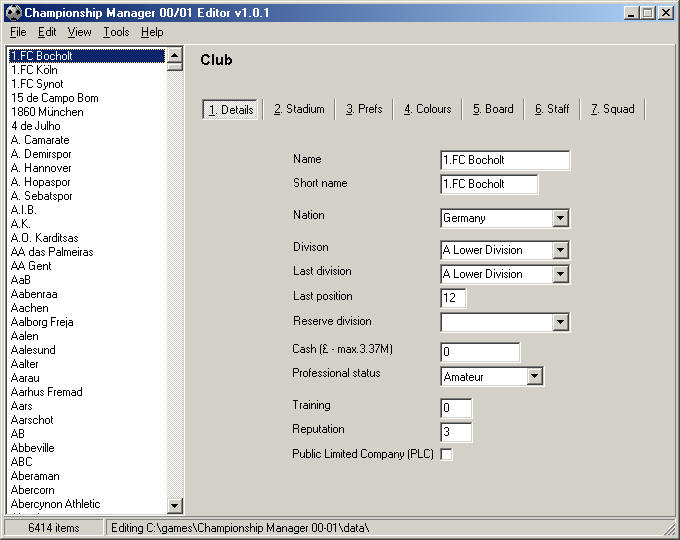Screen dimensions: 680x540
Task: Open the Nation dropdown showing Germany
Action: click(x=560, y=218)
